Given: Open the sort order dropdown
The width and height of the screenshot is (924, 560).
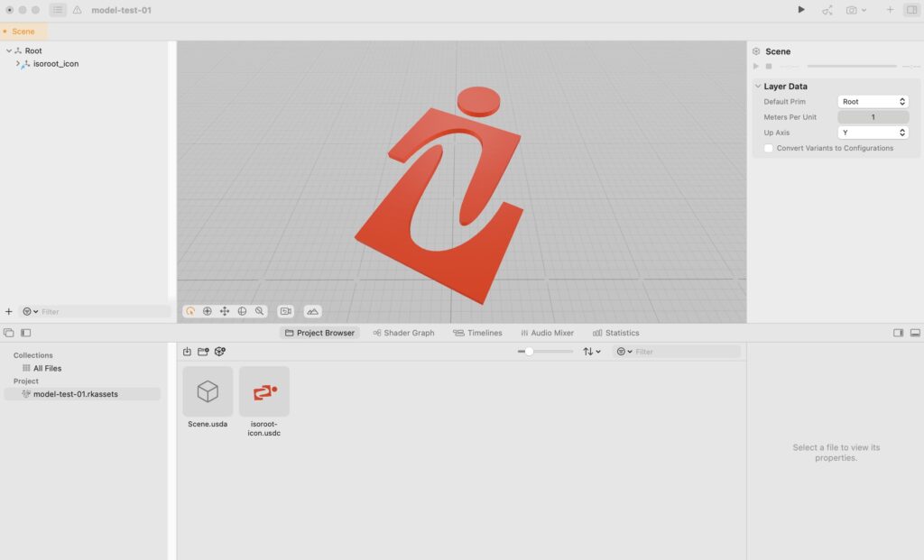Looking at the screenshot, I should pos(592,352).
